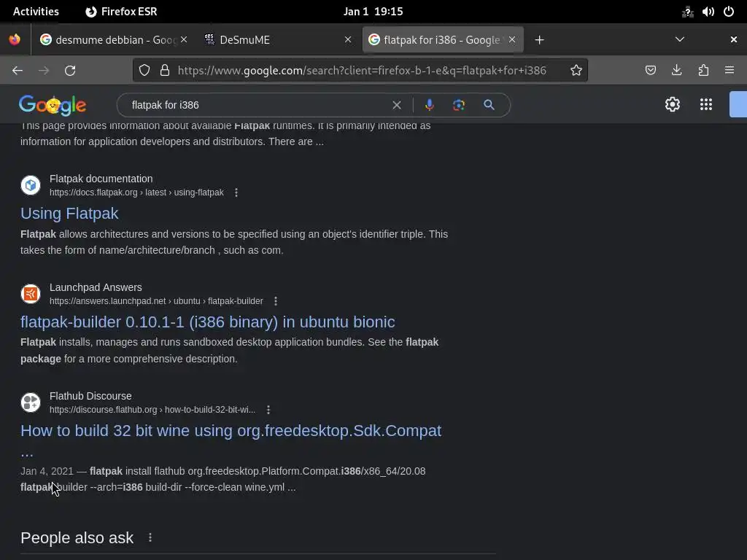Screen dimensions: 747x560
Task: Select flatpak for i386 Google tab
Action: click(443, 39)
